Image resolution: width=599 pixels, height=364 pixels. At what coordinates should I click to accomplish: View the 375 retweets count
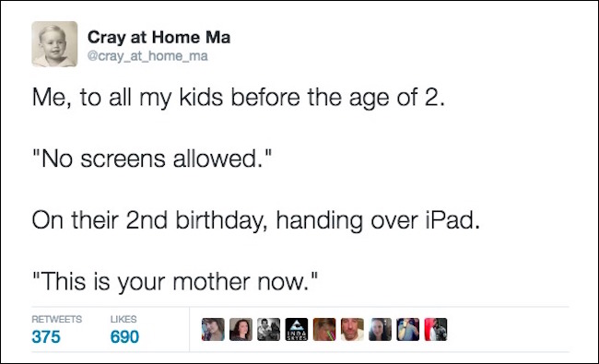pos(46,337)
